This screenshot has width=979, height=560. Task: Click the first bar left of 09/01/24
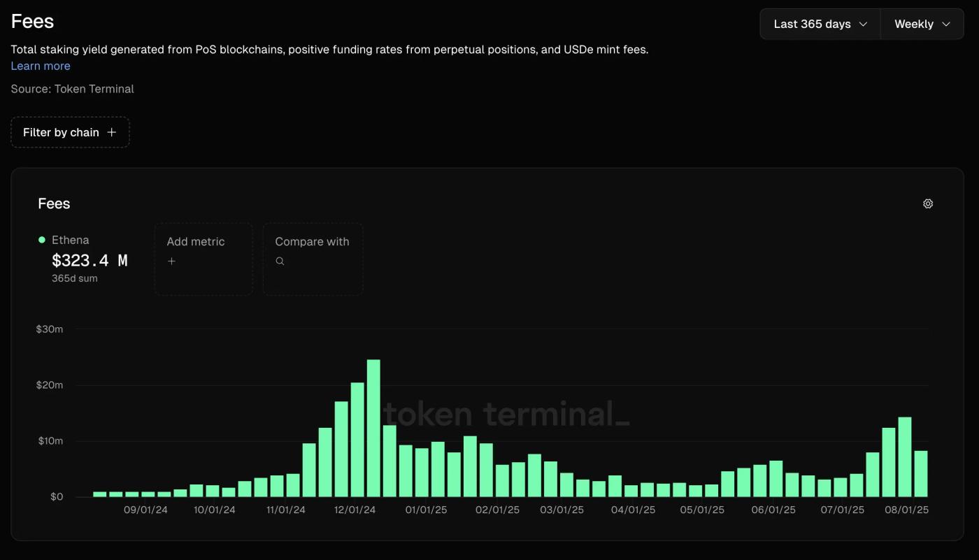pos(100,494)
